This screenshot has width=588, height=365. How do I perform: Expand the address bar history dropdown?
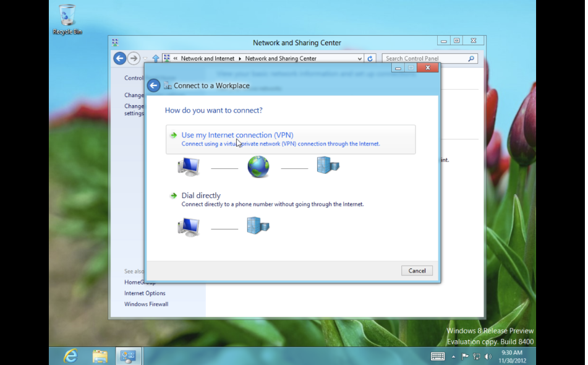360,59
